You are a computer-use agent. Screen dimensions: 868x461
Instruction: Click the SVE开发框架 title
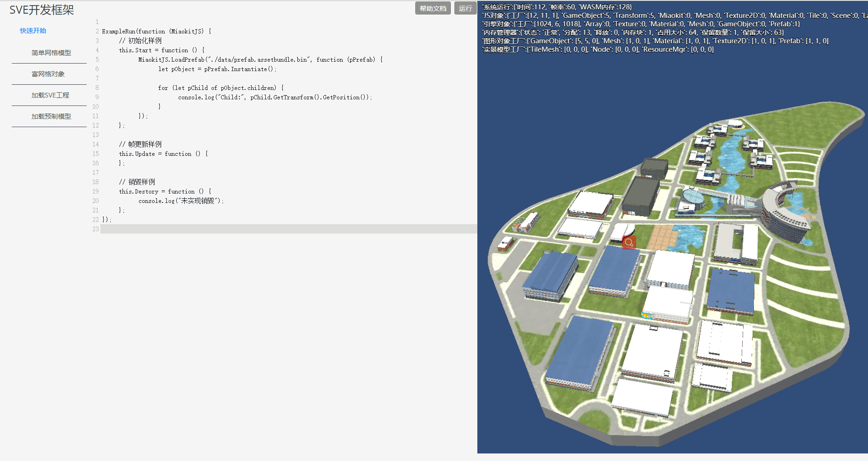point(41,10)
